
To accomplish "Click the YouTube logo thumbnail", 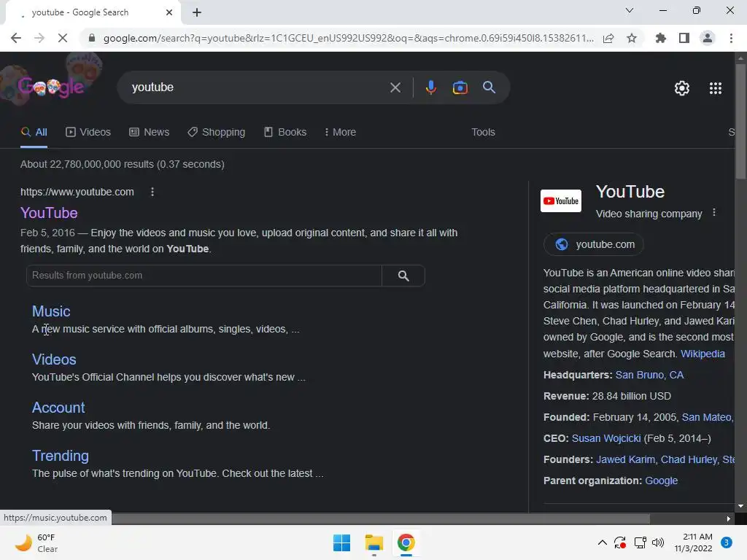I will pyautogui.click(x=561, y=201).
